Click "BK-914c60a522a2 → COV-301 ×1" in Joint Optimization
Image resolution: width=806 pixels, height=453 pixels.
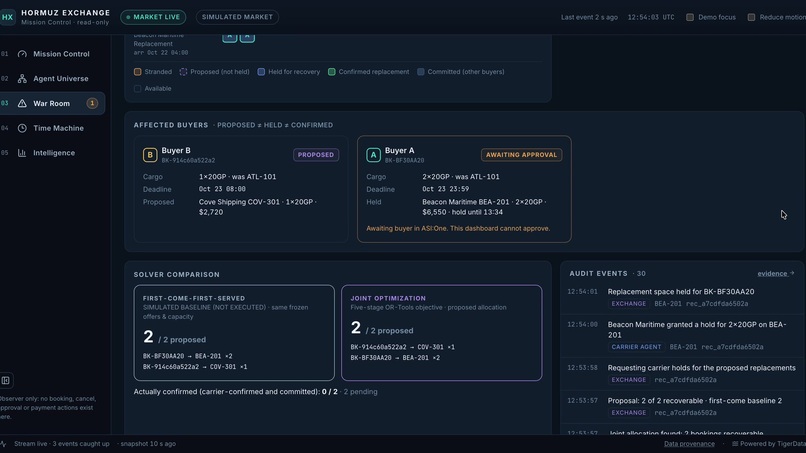pyautogui.click(x=402, y=347)
